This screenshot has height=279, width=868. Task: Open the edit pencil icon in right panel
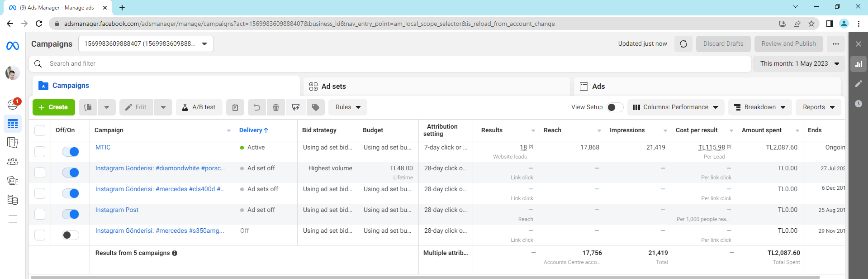(859, 84)
